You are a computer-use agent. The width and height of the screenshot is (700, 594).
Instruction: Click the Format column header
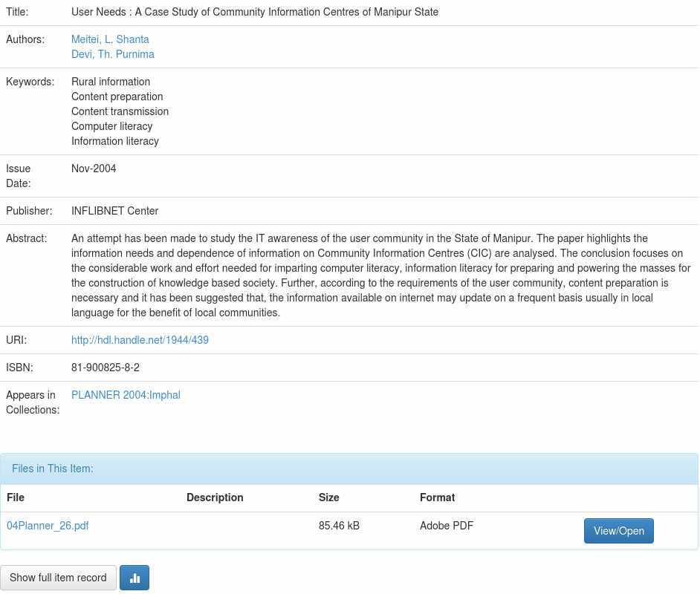pos(437,497)
